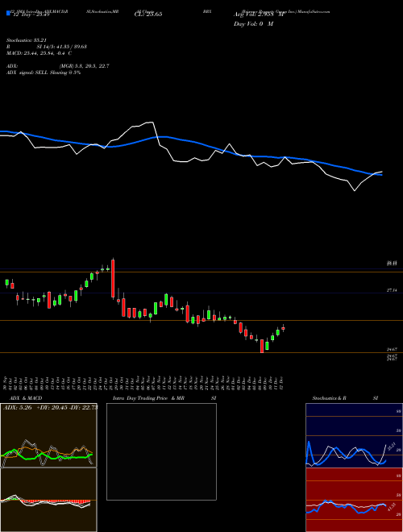Click the blue 12-day SMA legend square
Screen dimensions: 403x532
(8, 13)
